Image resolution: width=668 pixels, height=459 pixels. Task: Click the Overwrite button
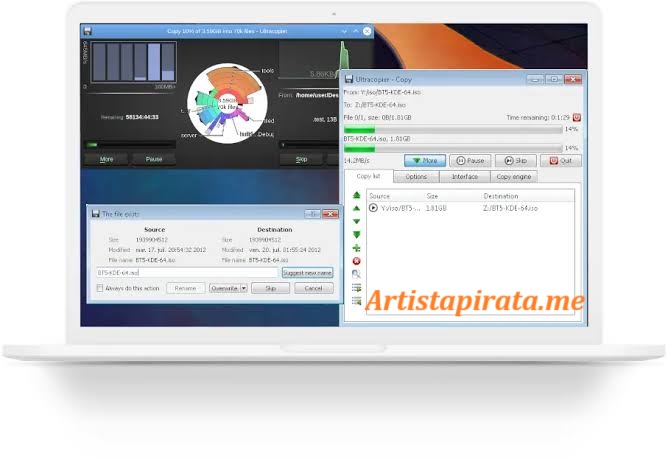point(224,288)
